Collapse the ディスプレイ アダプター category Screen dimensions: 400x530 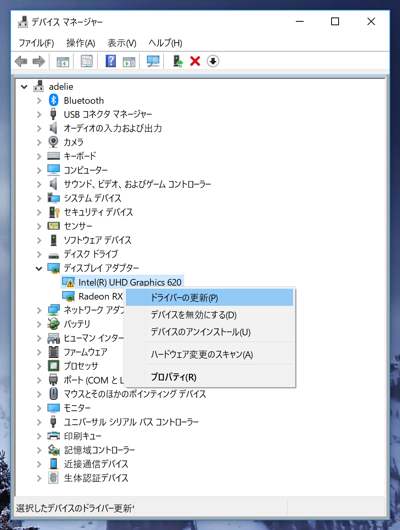pyautogui.click(x=39, y=268)
